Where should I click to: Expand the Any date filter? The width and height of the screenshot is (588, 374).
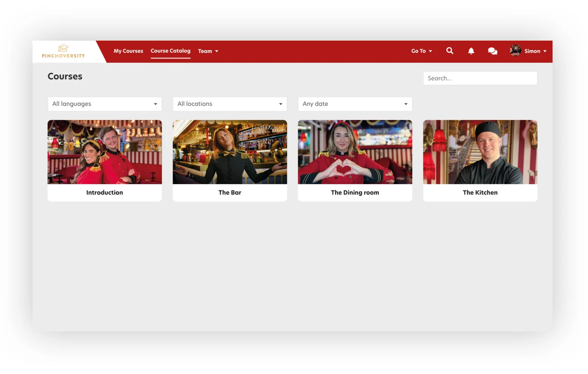click(355, 104)
